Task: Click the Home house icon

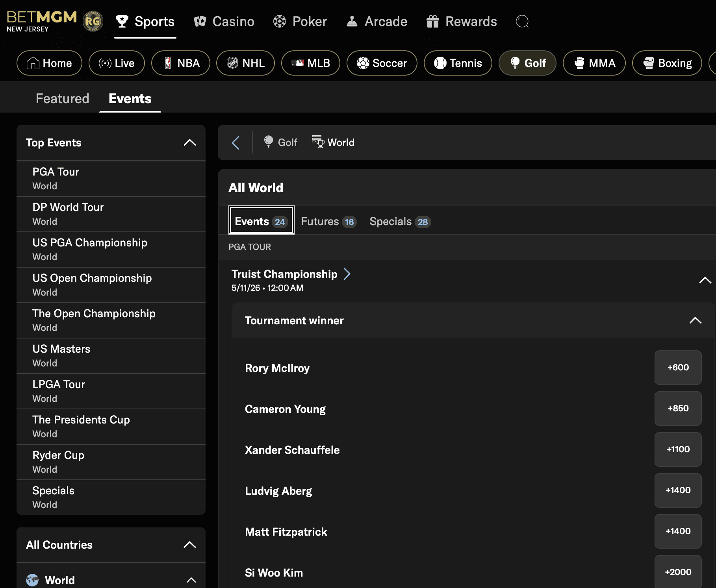Action: pyautogui.click(x=33, y=63)
